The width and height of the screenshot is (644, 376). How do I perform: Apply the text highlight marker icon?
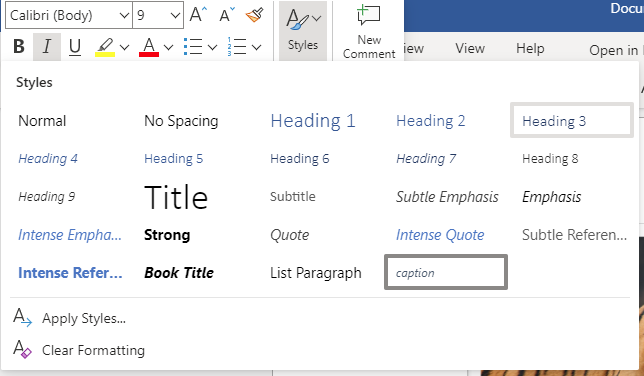[x=105, y=47]
